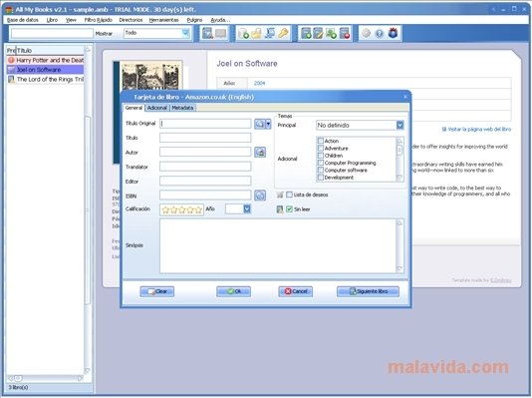Tick the Adventure theme checkbox

click(320, 148)
